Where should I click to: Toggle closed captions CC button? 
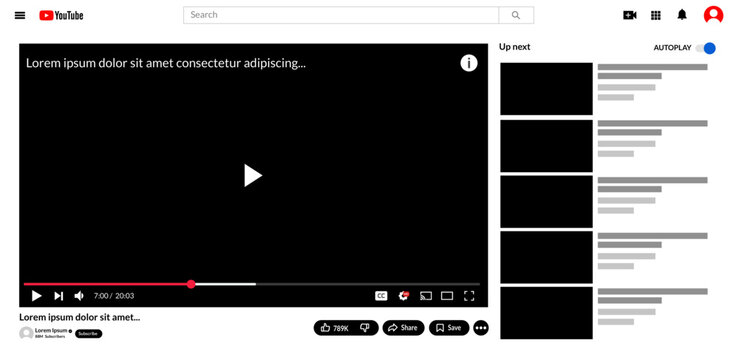[x=381, y=296]
